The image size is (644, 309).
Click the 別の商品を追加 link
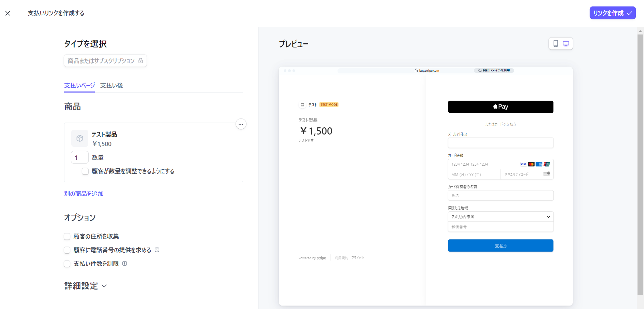84,194
